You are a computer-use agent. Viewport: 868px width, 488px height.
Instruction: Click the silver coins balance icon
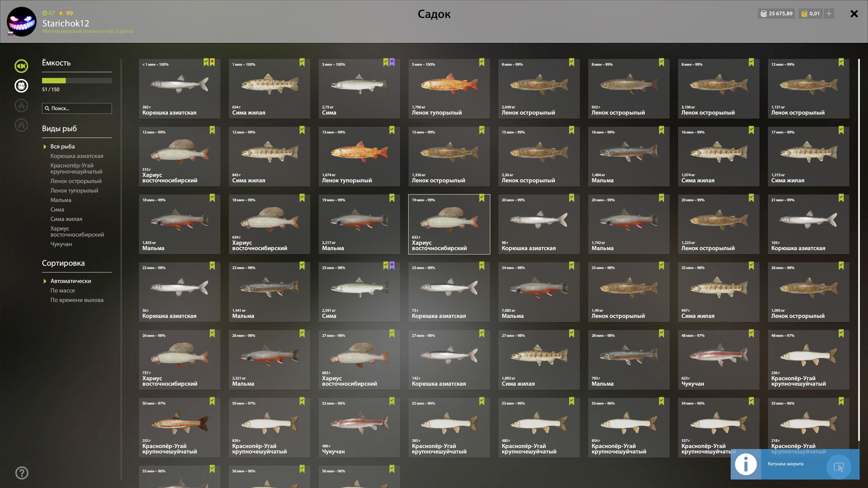pos(764,14)
